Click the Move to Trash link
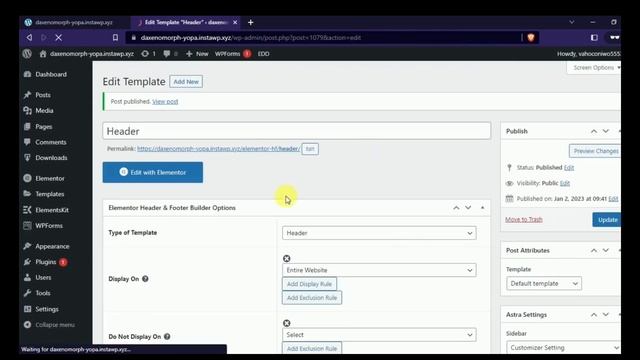 click(524, 220)
